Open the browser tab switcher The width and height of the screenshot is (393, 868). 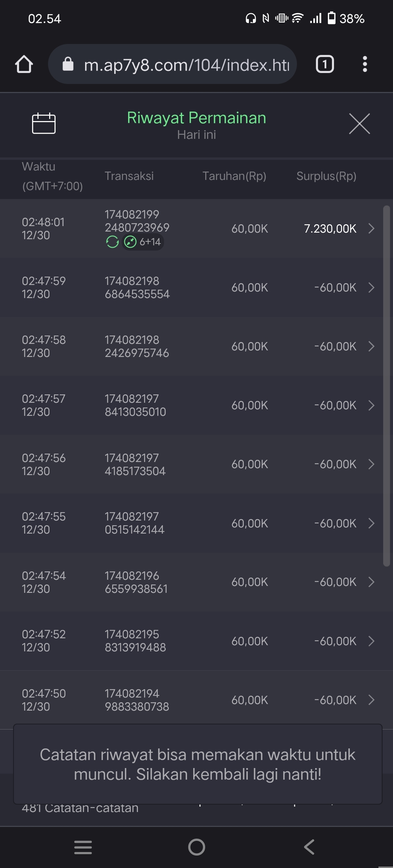point(325,64)
